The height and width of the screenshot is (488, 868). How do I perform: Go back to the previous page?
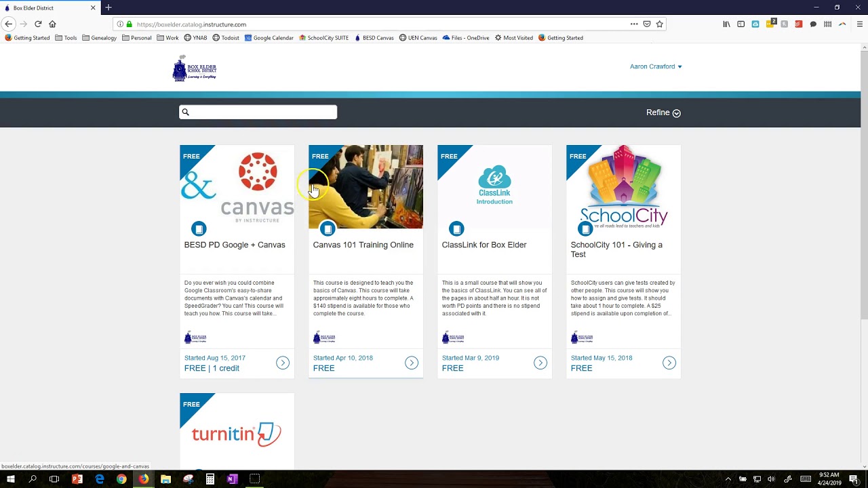coord(9,24)
